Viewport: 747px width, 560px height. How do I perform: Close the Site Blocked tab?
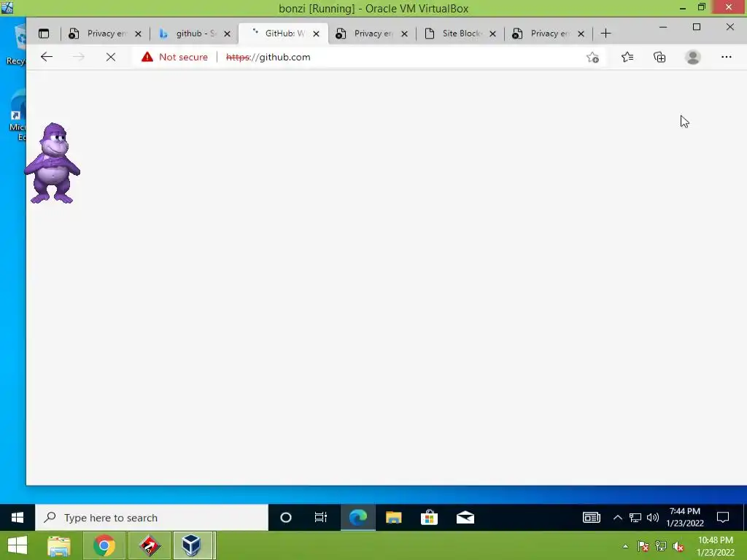pyautogui.click(x=492, y=34)
